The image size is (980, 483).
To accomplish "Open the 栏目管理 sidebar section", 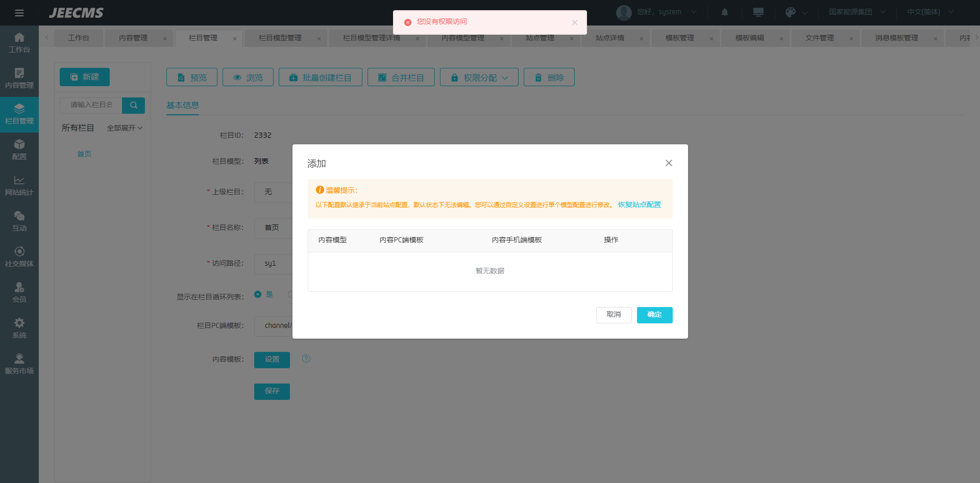I will (19, 115).
